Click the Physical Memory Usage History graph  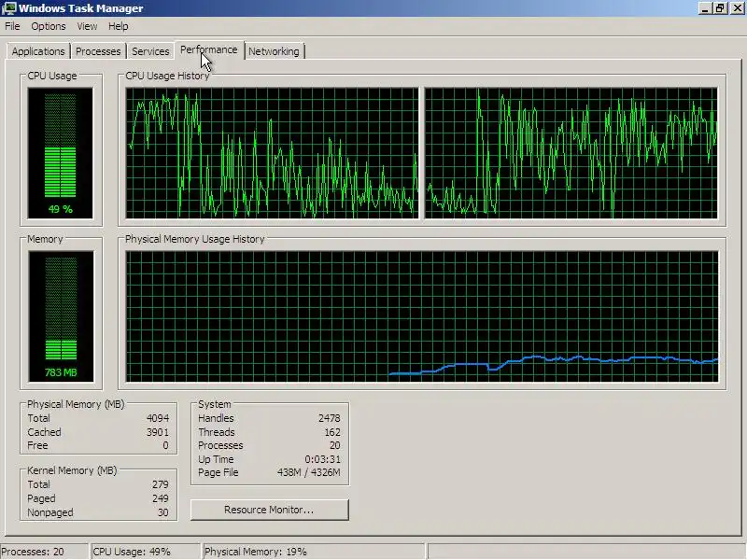pyautogui.click(x=422, y=316)
